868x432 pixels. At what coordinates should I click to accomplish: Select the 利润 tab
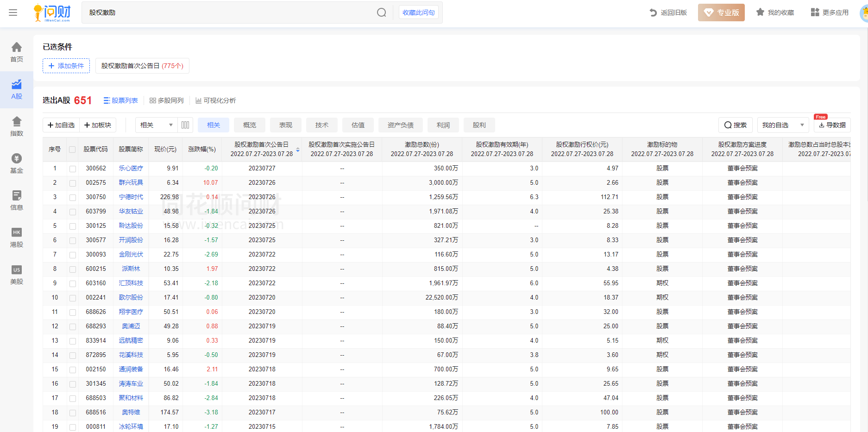coord(443,125)
